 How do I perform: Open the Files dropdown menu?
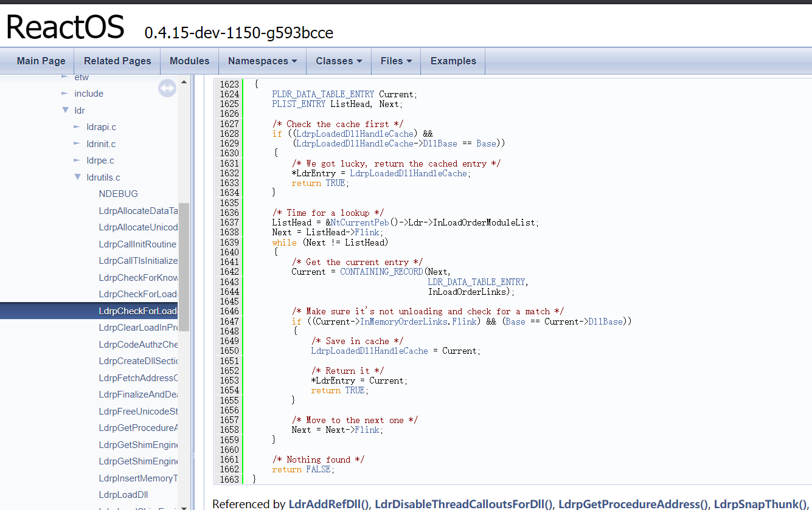[396, 61]
